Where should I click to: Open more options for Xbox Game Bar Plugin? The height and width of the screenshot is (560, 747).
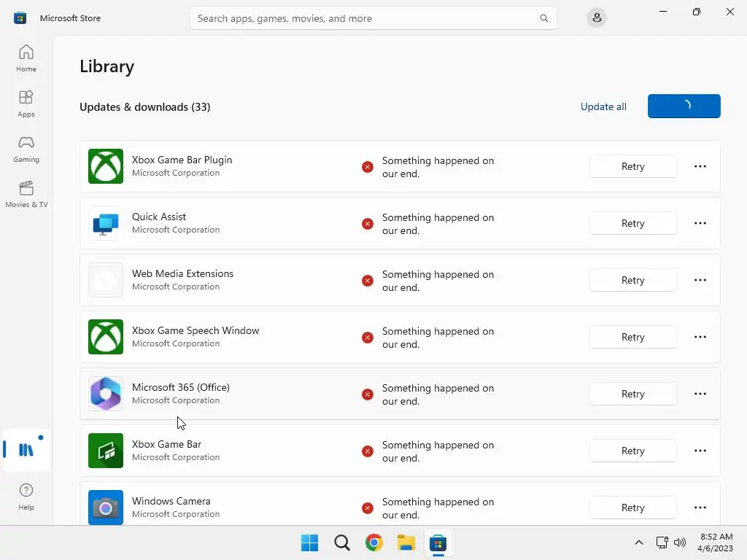pos(700,166)
